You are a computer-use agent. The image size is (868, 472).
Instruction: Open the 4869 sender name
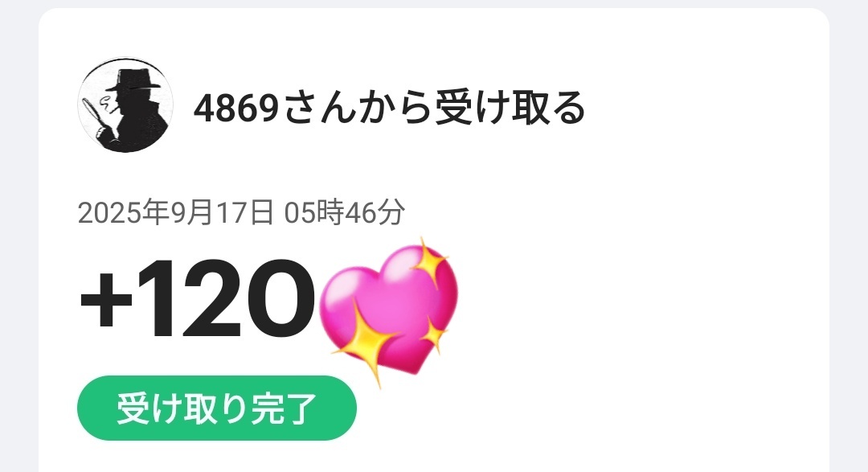click(235, 108)
